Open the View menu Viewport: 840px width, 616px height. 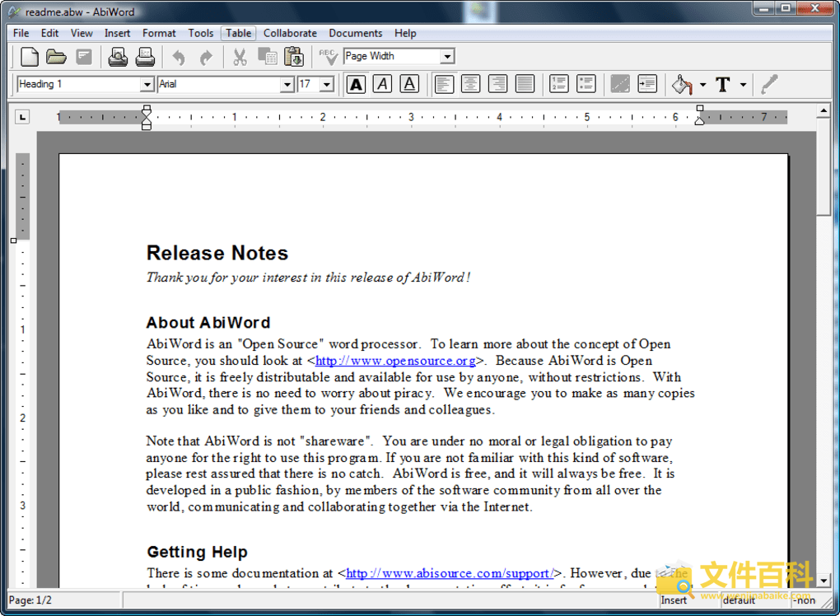pos(82,33)
